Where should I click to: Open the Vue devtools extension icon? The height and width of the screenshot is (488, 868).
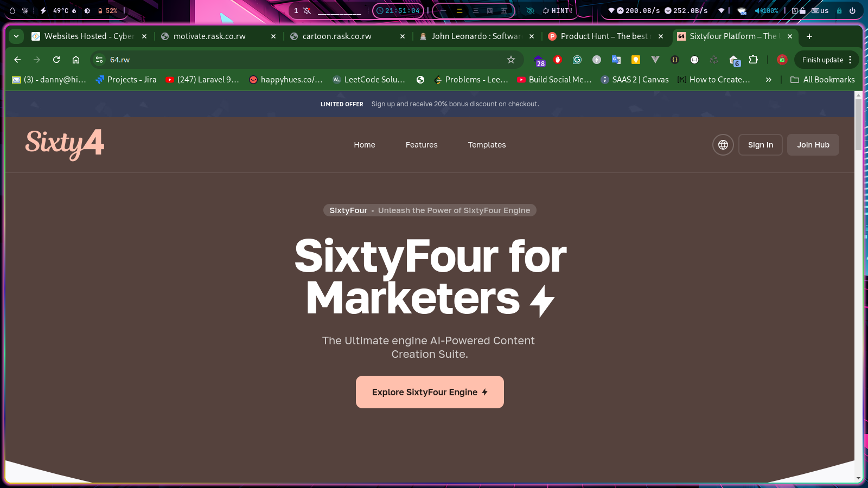coord(655,60)
